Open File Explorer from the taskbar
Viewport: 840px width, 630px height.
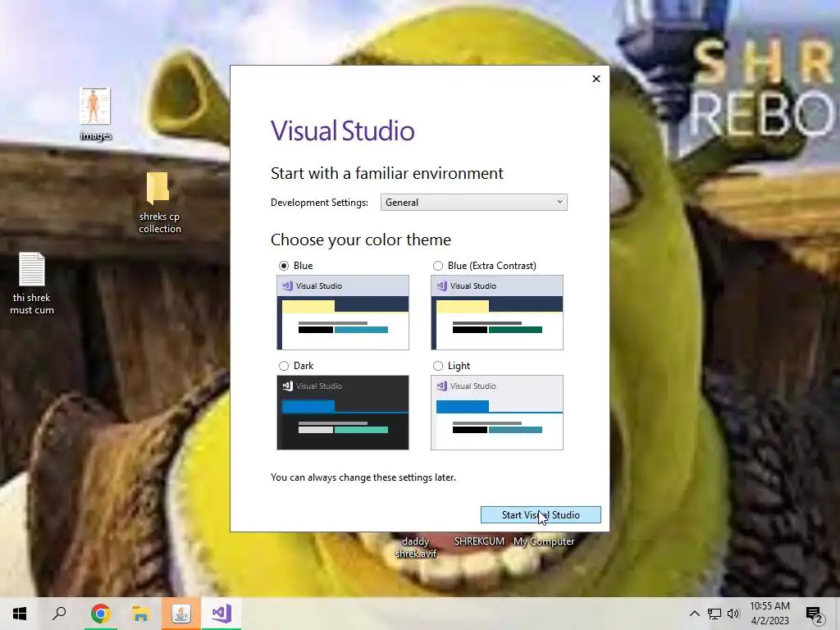[x=140, y=614]
